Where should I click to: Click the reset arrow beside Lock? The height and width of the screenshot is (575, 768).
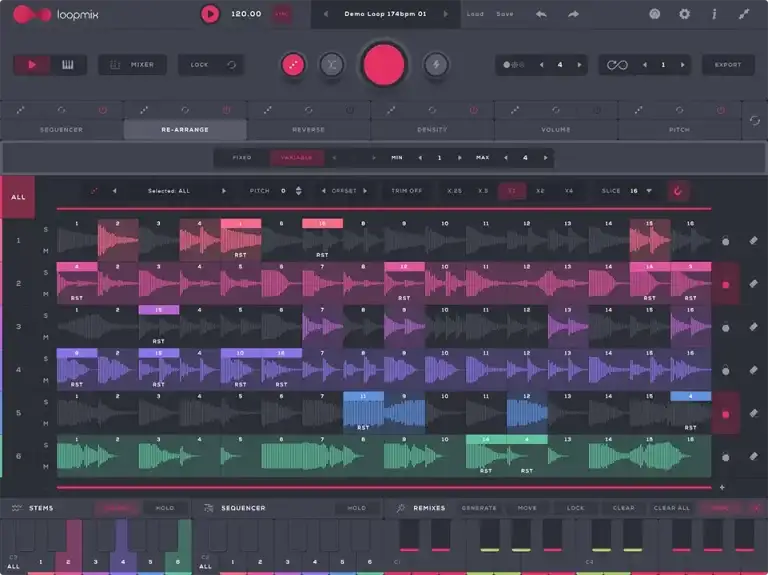click(x=232, y=65)
